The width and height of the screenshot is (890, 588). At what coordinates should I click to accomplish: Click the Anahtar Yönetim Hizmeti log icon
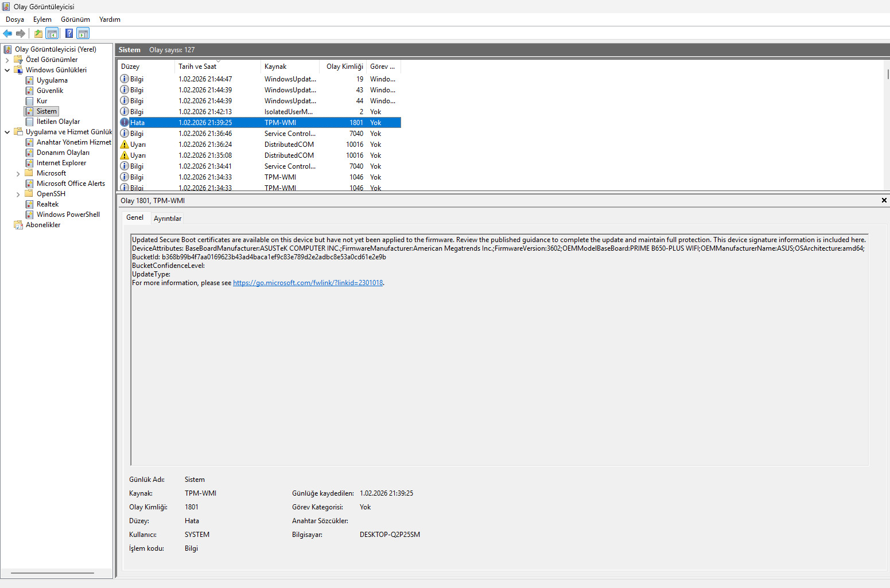[x=29, y=142]
